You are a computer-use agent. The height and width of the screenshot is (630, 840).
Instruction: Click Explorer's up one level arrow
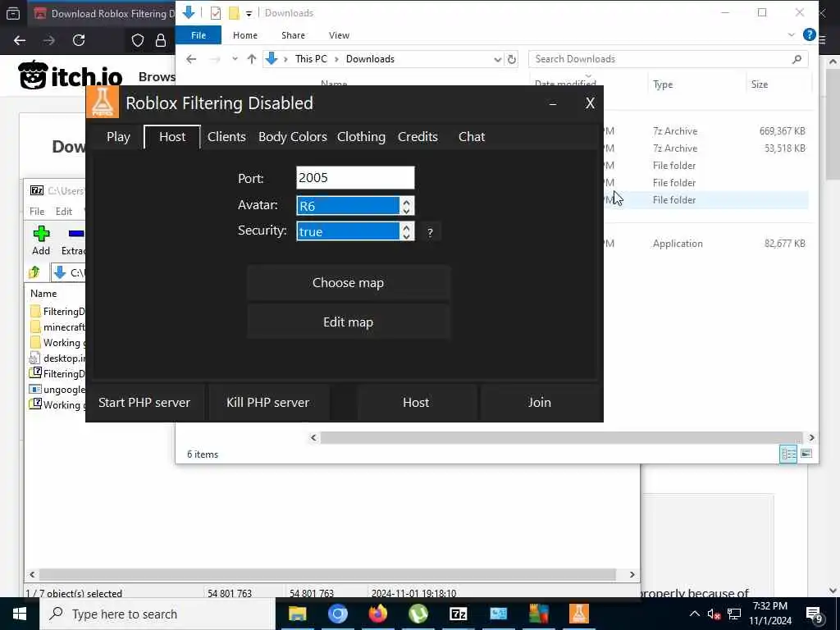pos(252,59)
